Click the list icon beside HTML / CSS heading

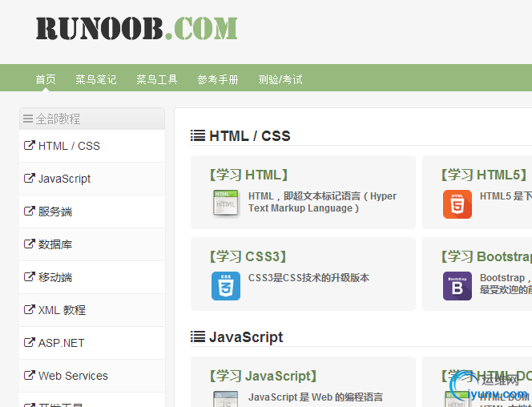198,135
